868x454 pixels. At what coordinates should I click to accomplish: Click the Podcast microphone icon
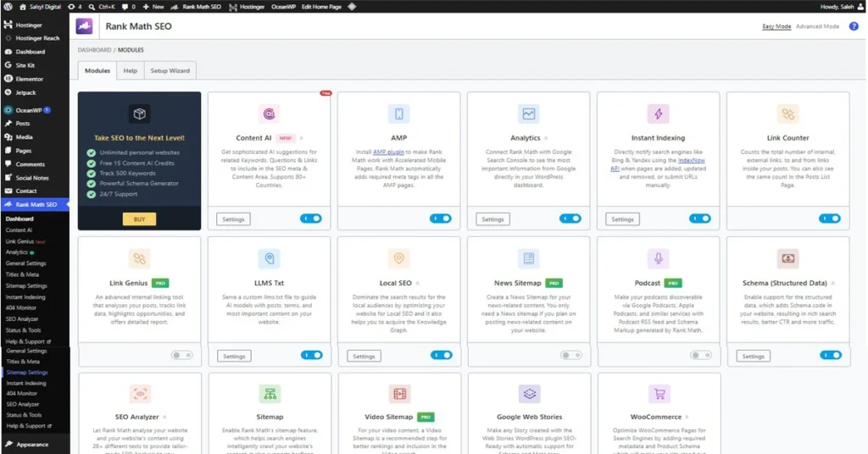(658, 258)
